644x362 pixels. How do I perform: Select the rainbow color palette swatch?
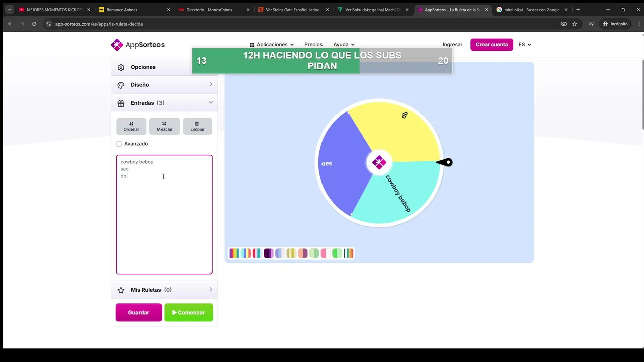pos(234,253)
